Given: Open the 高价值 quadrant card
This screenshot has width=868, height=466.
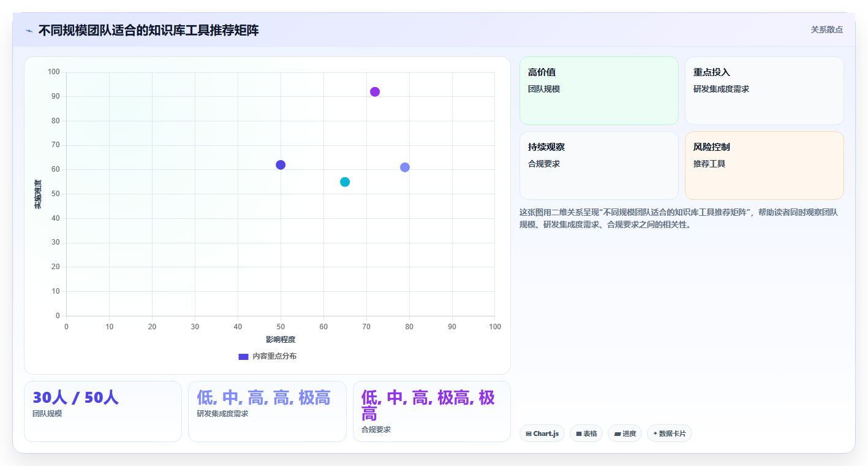Looking at the screenshot, I should click(x=599, y=91).
